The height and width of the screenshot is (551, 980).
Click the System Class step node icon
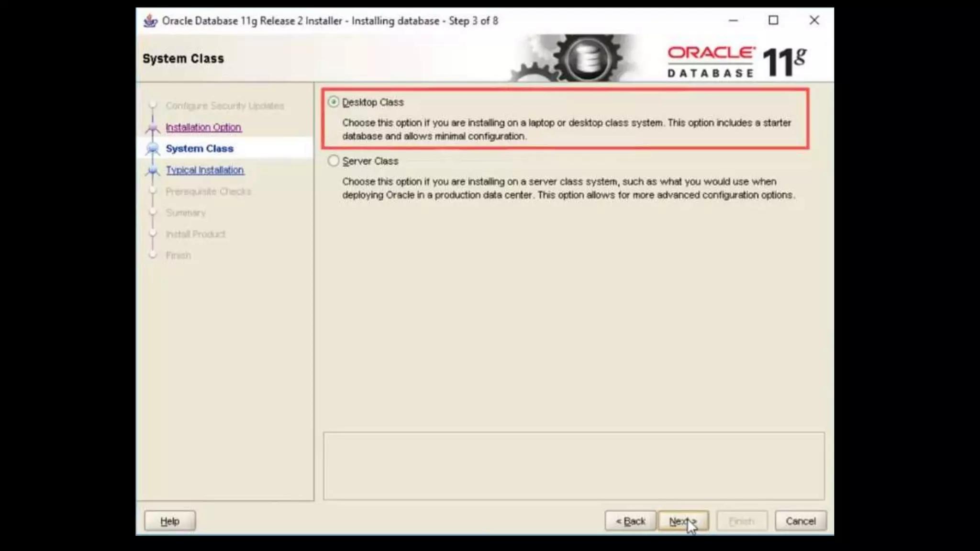coord(153,149)
